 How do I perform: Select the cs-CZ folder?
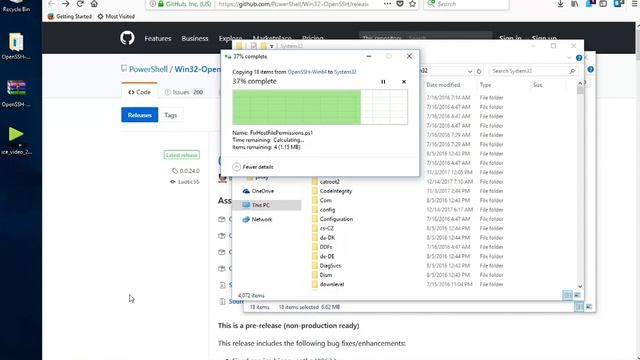323,229
